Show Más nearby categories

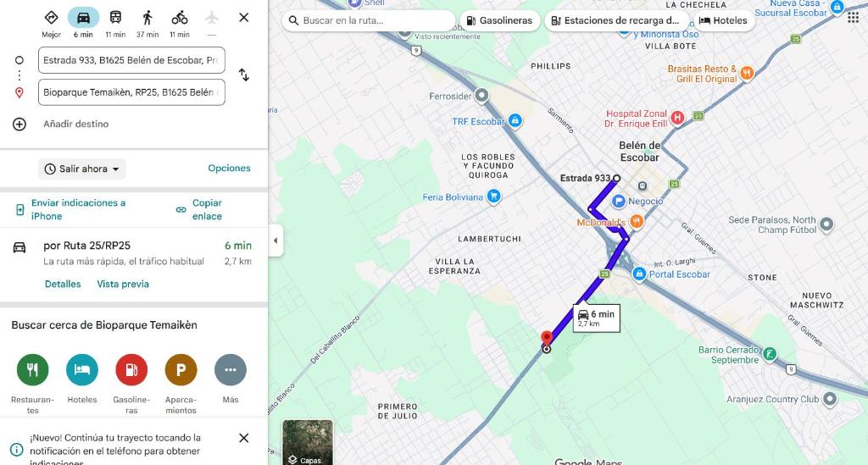(231, 370)
